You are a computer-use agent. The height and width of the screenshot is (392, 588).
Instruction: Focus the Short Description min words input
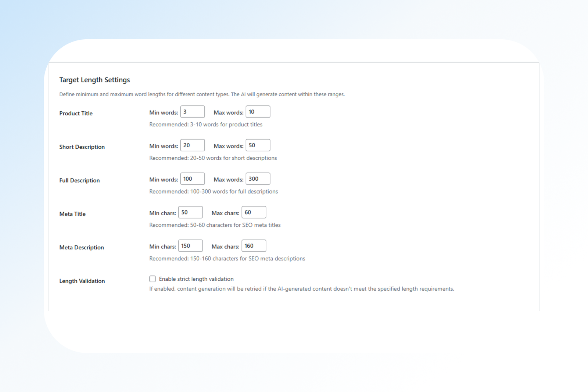192,145
